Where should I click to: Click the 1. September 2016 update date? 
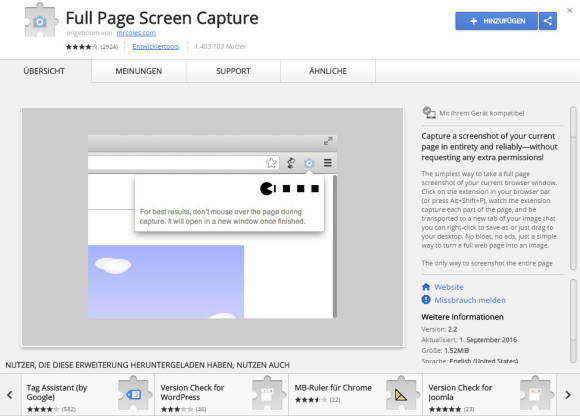(x=488, y=340)
